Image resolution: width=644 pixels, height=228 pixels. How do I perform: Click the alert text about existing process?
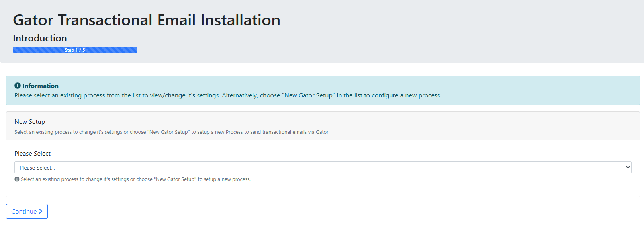(x=228, y=95)
